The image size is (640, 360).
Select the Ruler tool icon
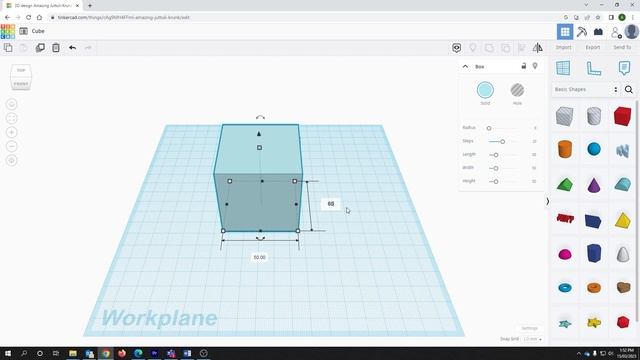(x=594, y=68)
